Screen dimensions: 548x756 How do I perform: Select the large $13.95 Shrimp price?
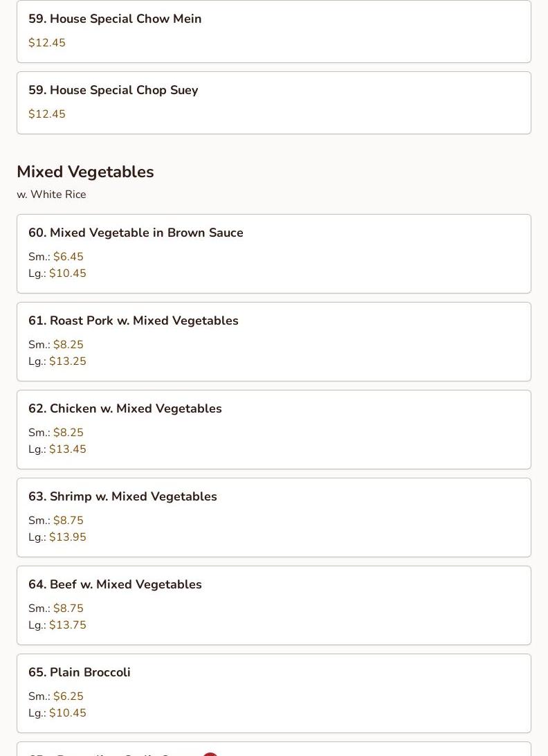[67, 537]
